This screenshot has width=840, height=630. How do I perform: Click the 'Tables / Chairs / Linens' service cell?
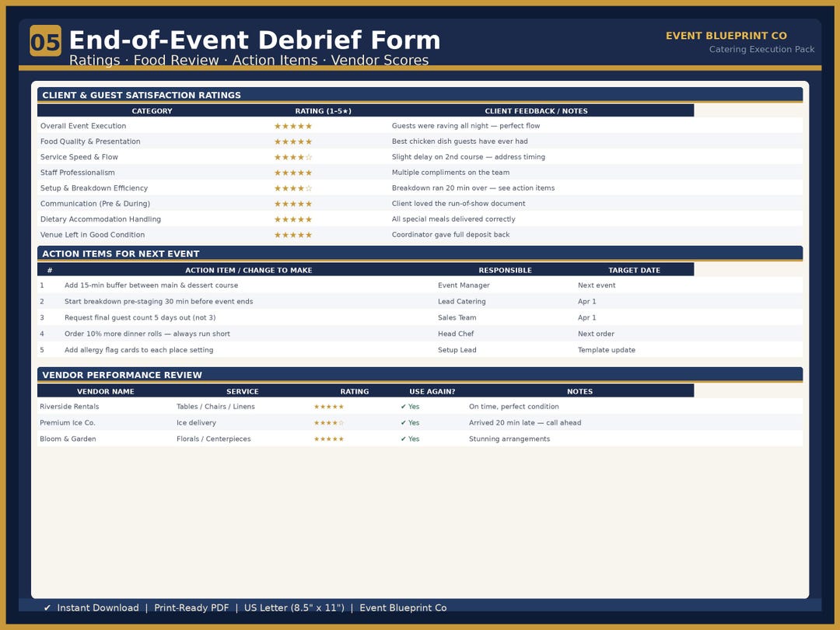216,407
